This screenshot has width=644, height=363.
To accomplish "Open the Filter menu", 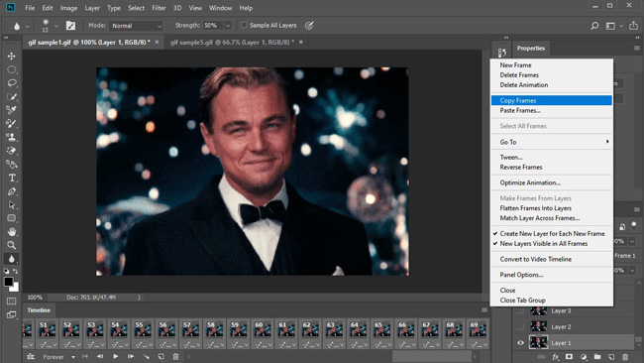I will pyautogui.click(x=159, y=8).
